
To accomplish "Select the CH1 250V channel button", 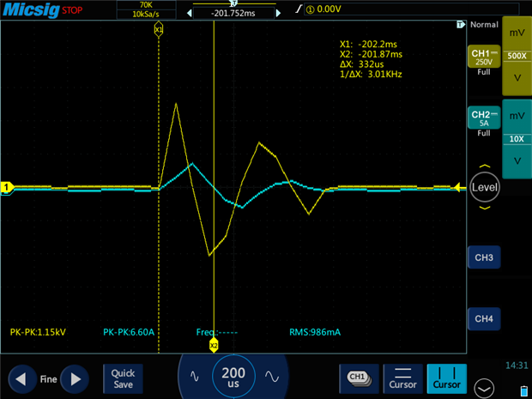I will click(484, 57).
